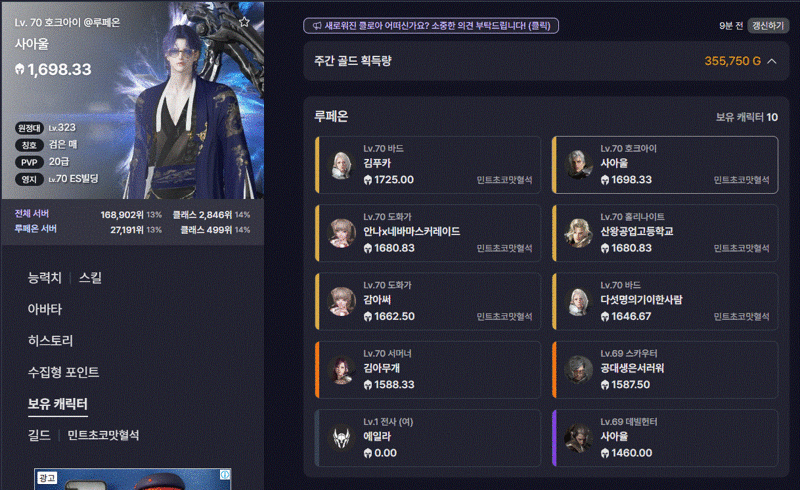Screen dimensions: 800x490
Task: Select the 사아울 hawkeye character avatar
Action: pyautogui.click(x=578, y=165)
